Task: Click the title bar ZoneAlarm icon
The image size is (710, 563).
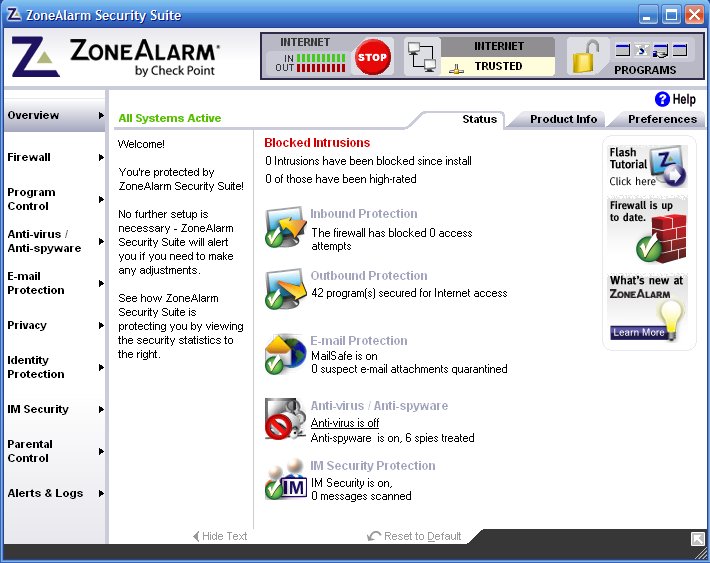Action: pos(13,14)
